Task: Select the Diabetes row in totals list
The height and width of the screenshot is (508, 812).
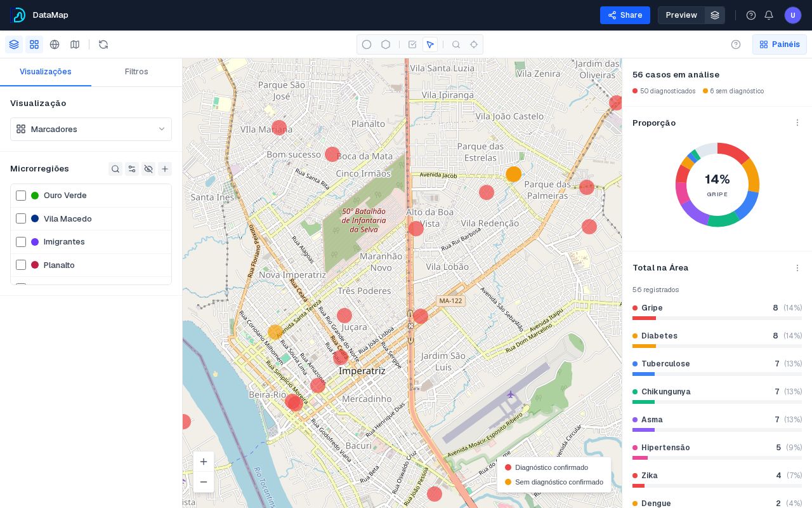Action: pos(717,340)
